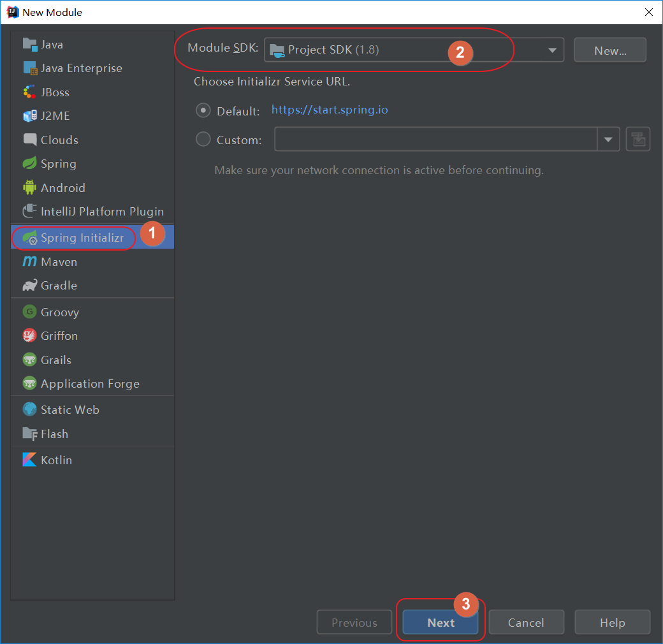Pick the Groovy G icon
Image resolution: width=663 pixels, height=644 pixels.
pos(29,312)
